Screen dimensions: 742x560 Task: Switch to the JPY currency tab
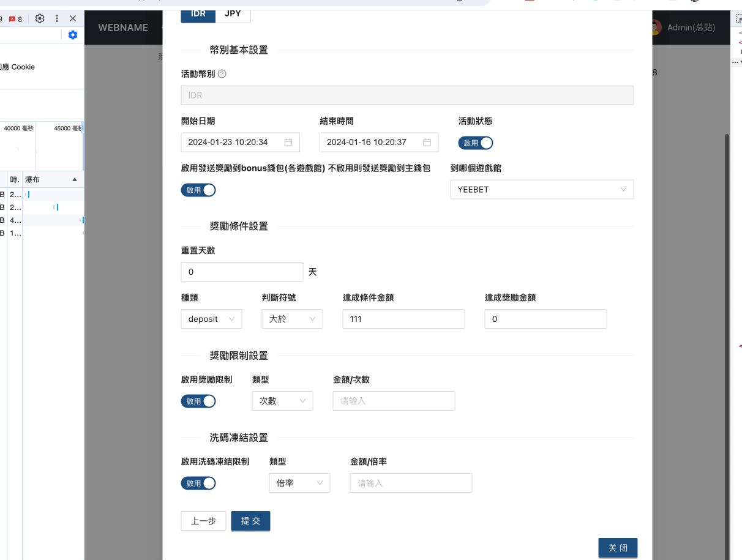(233, 13)
